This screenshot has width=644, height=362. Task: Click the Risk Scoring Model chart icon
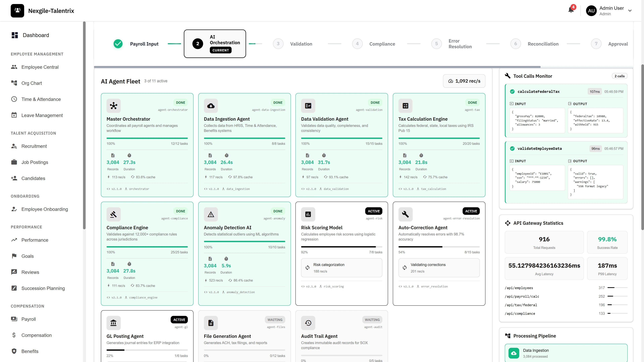[x=308, y=214]
